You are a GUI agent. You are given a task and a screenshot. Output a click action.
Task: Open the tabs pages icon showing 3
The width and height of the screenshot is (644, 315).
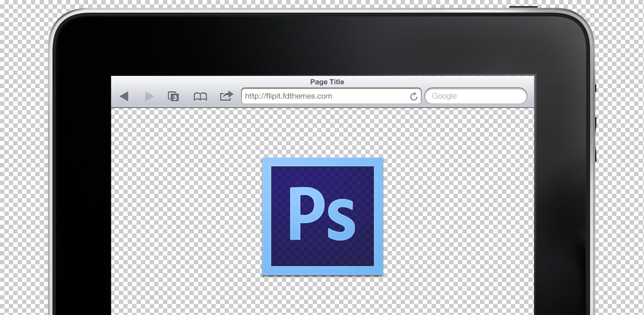pyautogui.click(x=173, y=96)
